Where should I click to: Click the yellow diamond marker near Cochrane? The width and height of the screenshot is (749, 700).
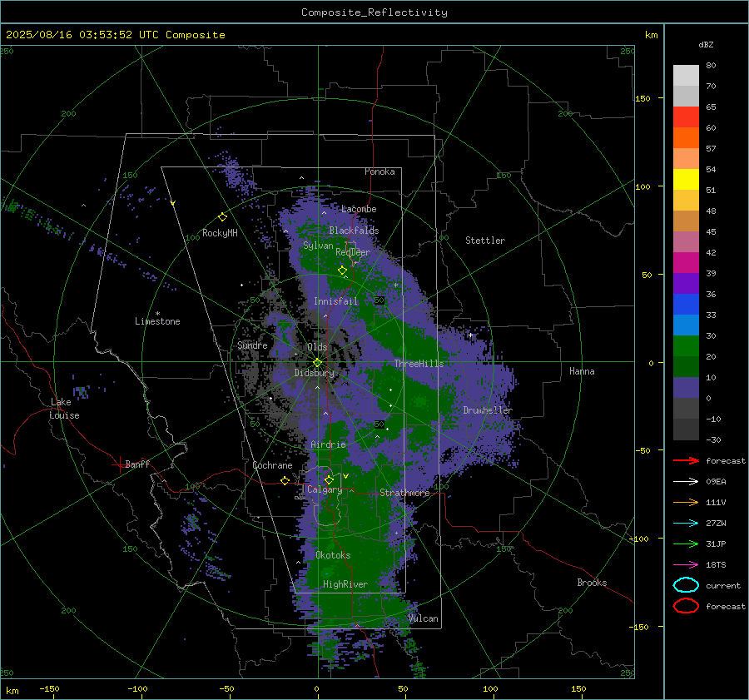coord(285,480)
